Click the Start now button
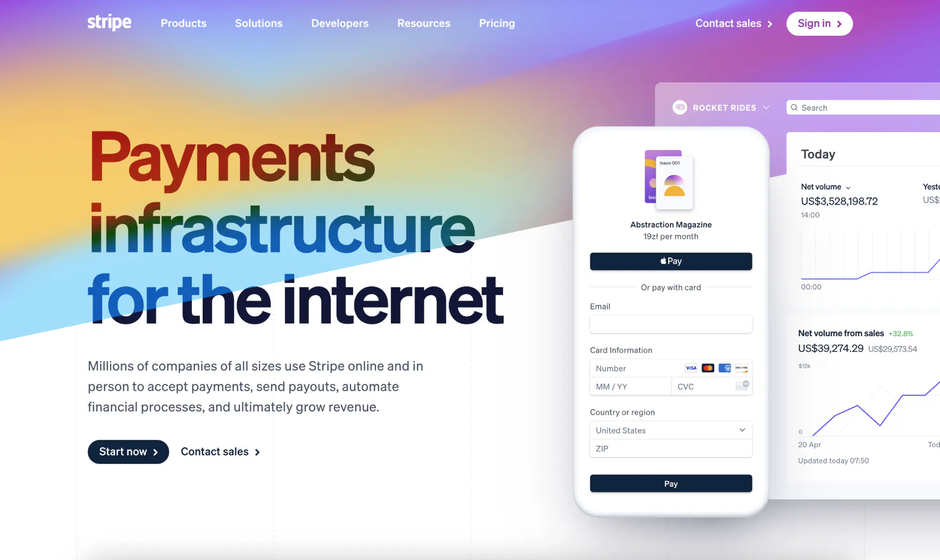The image size is (940, 560). [128, 451]
